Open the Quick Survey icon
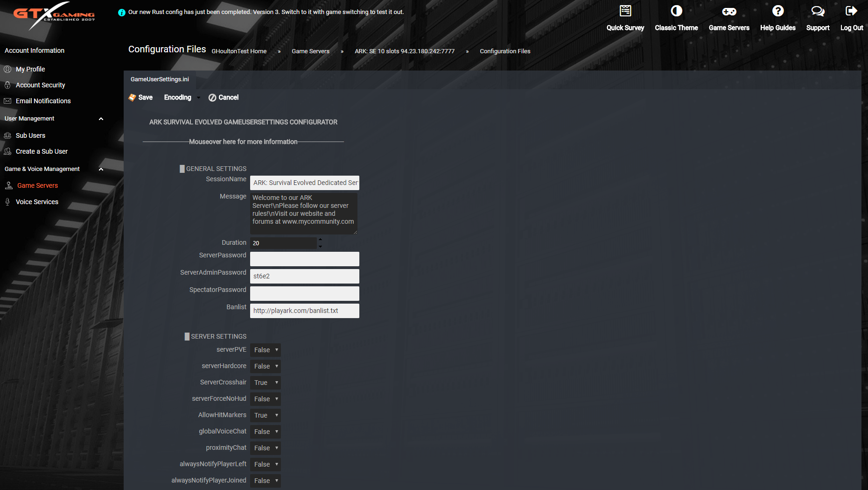 (625, 11)
